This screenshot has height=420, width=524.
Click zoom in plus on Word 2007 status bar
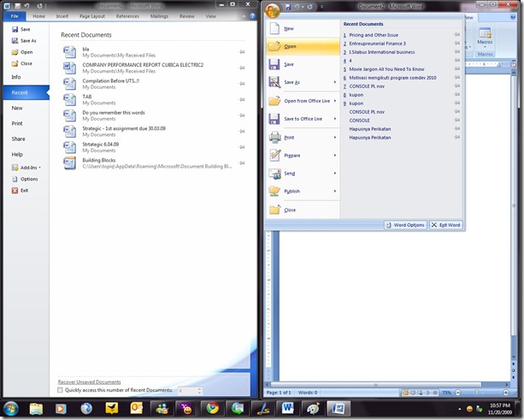[506, 393]
